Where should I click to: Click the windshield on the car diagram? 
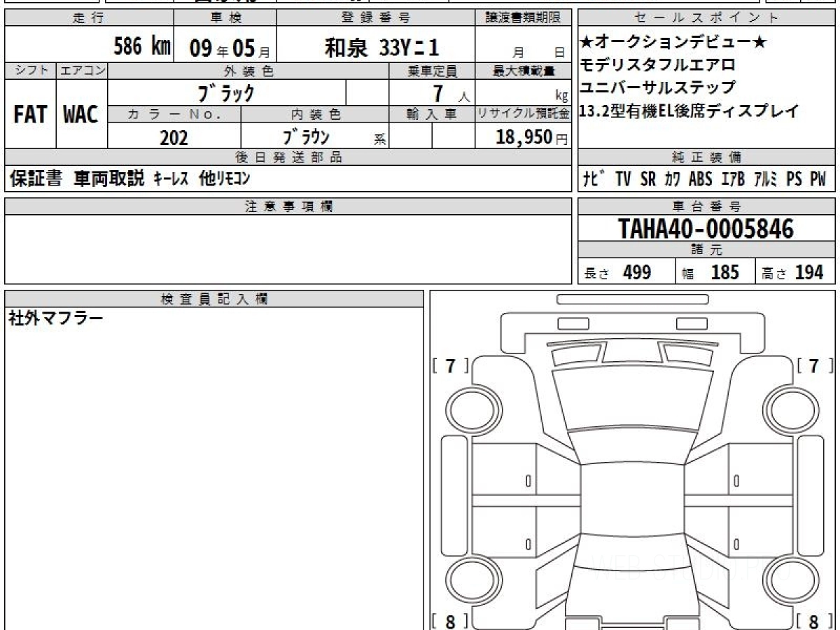pos(633,399)
